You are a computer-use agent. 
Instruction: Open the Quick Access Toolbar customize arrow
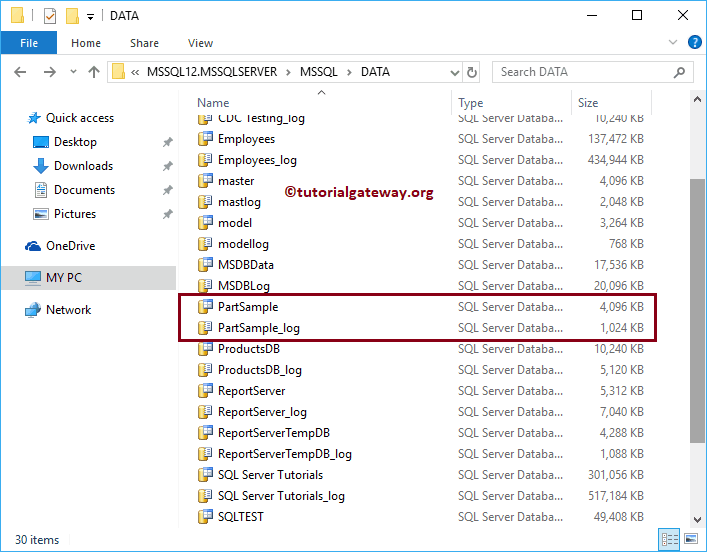[90, 17]
